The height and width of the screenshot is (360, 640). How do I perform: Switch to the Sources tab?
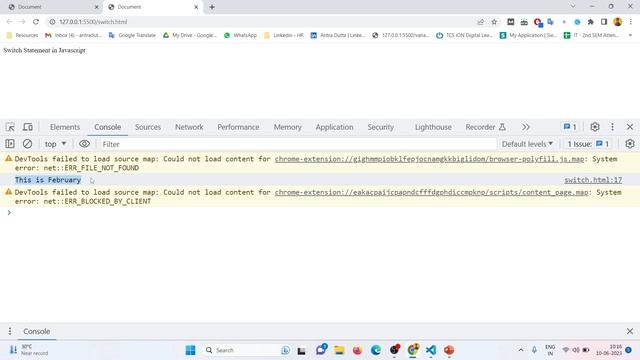pos(148,127)
